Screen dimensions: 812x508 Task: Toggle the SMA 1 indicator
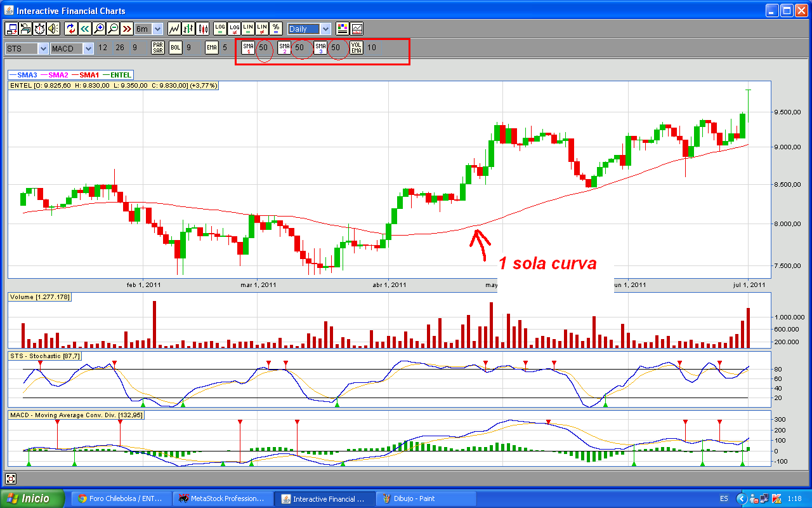click(248, 48)
